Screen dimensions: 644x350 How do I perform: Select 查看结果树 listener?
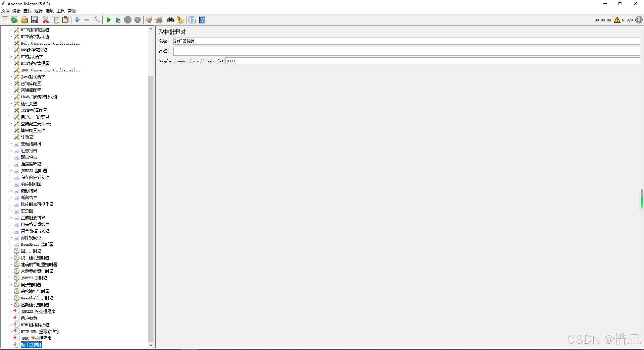[31, 144]
